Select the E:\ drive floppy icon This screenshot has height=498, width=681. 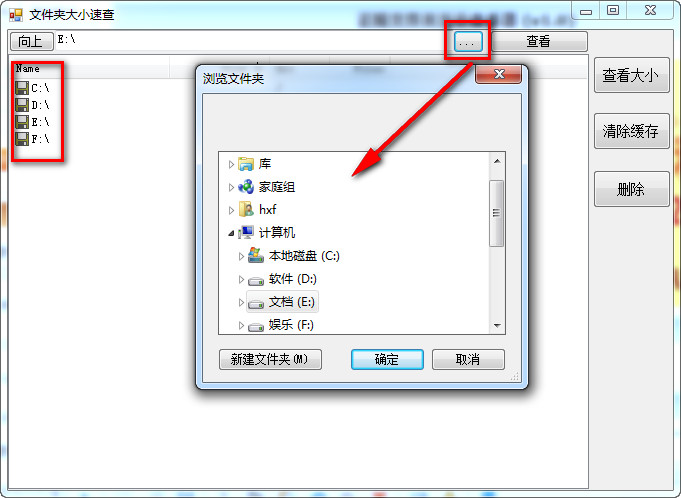22,122
